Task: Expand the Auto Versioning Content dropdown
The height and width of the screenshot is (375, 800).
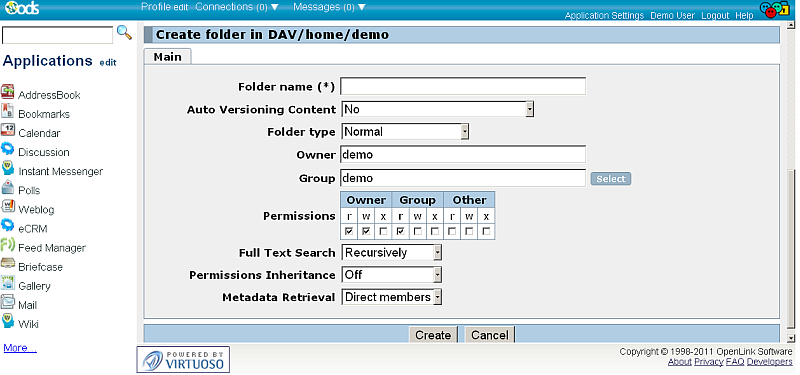Action: (x=437, y=109)
